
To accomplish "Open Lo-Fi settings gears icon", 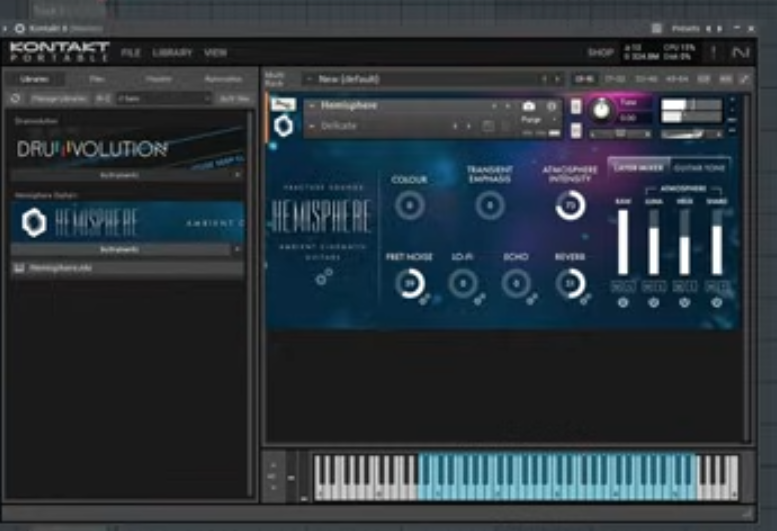I will 480,299.
